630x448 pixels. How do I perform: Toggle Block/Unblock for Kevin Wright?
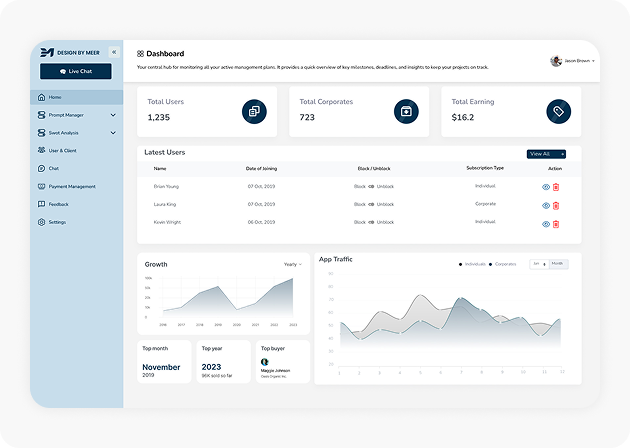(x=371, y=222)
